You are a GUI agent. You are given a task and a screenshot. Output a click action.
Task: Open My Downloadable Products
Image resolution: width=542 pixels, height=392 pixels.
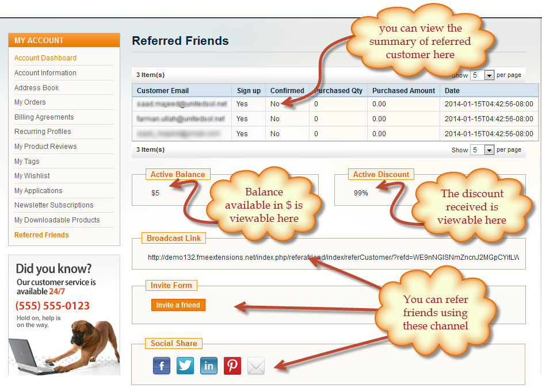(57, 220)
